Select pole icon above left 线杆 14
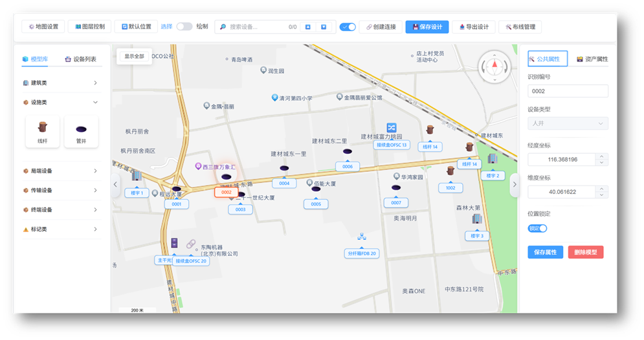 (430, 130)
